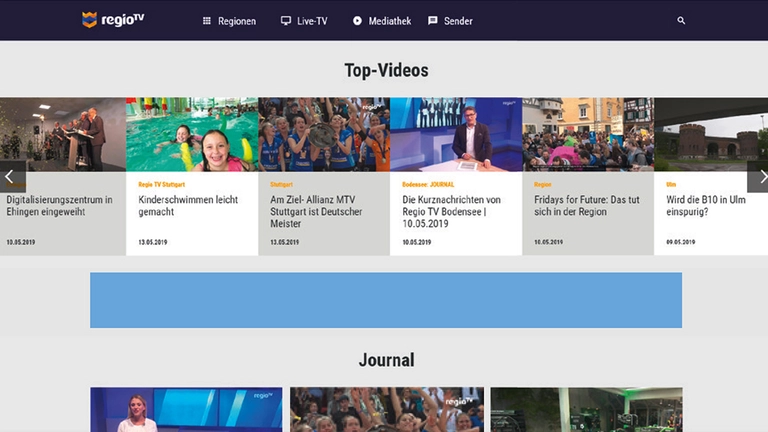
Task: Click the blue banner advertisement
Action: pyautogui.click(x=386, y=300)
